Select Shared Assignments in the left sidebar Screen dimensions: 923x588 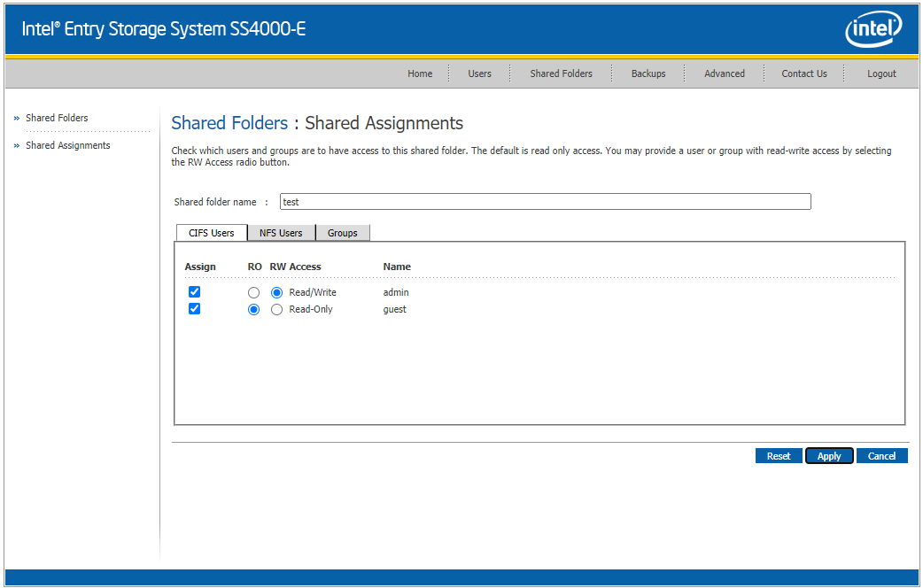click(x=67, y=145)
